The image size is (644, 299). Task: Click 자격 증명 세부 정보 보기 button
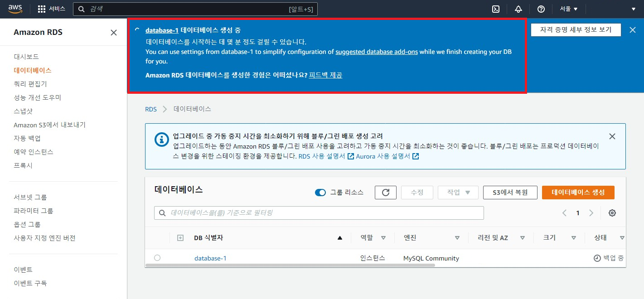pyautogui.click(x=576, y=29)
